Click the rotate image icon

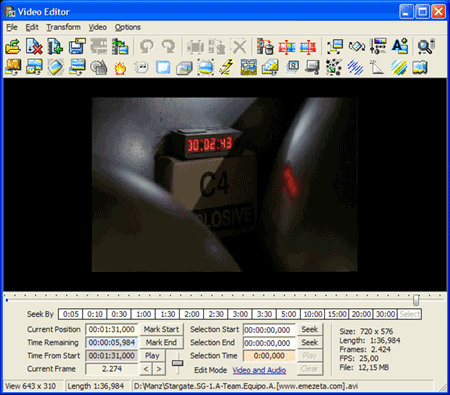click(357, 46)
